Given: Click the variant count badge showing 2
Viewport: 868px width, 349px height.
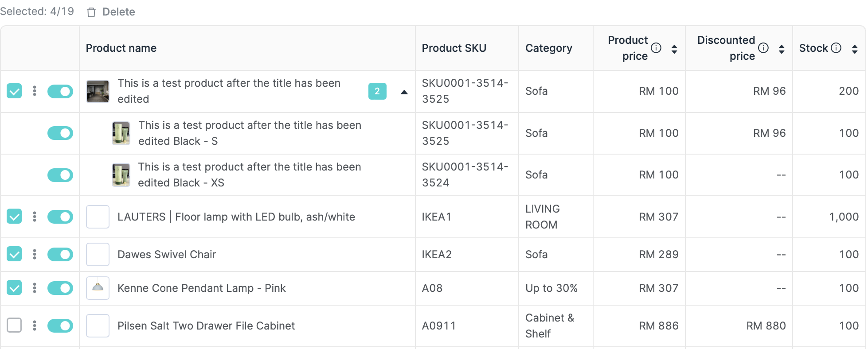Looking at the screenshot, I should coord(377,91).
